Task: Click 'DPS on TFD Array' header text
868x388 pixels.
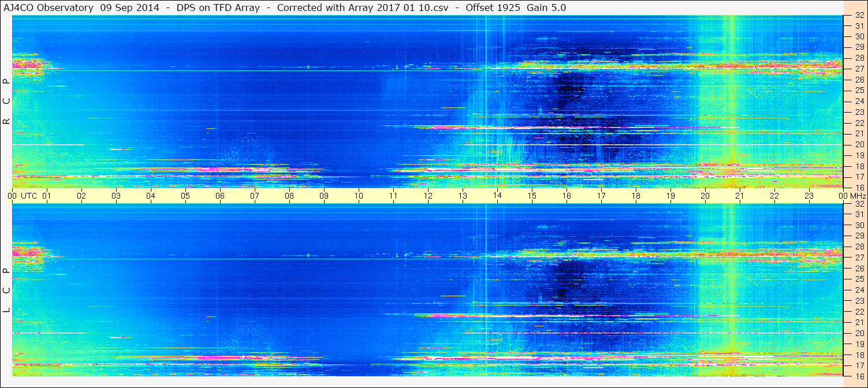Action: tap(218, 8)
